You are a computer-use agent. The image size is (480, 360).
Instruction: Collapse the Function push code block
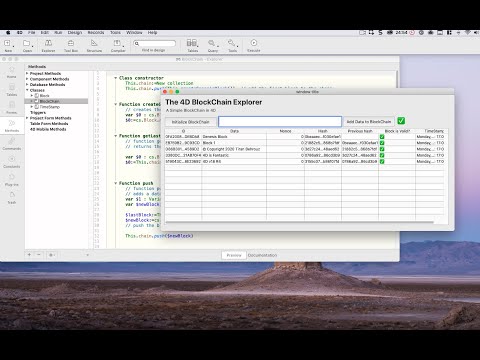pos(116,183)
